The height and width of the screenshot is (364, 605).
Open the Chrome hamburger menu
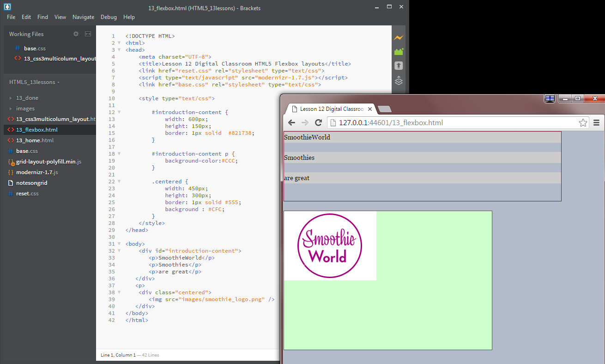coord(596,122)
